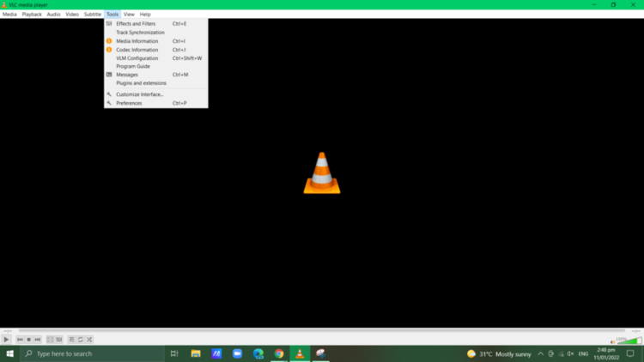Screen dimensions: 644x362
Task: Open the Playback menu
Action: (x=32, y=14)
